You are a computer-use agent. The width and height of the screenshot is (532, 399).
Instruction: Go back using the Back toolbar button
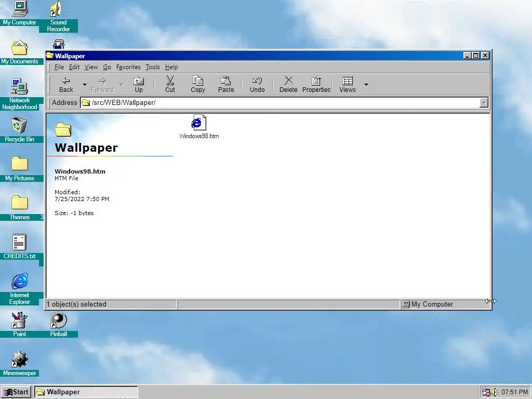(x=66, y=85)
